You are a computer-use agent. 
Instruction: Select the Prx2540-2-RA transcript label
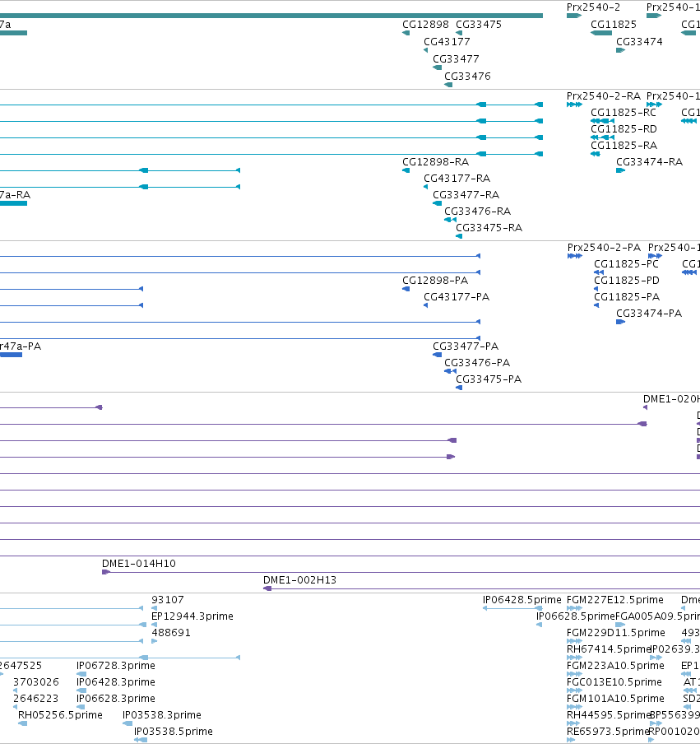[603, 96]
